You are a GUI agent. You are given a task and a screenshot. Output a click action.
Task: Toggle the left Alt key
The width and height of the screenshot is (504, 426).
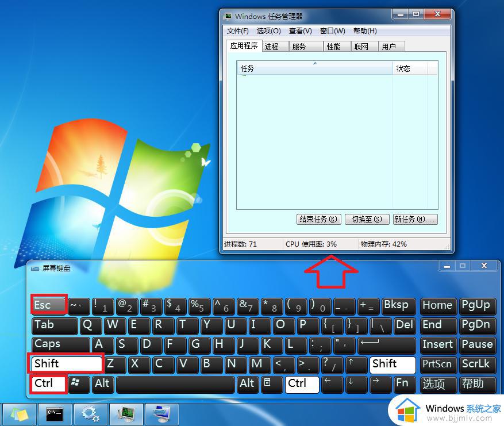103,385
